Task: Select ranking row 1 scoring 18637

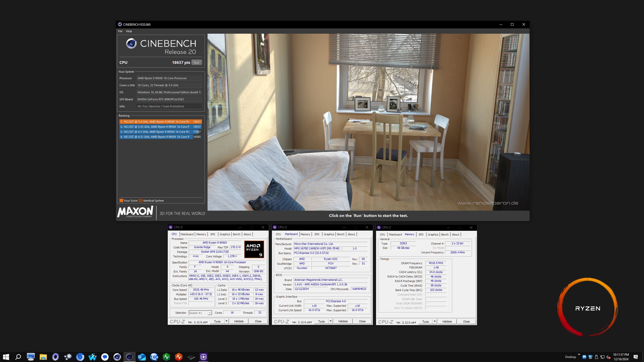Action: pyautogui.click(x=160, y=122)
